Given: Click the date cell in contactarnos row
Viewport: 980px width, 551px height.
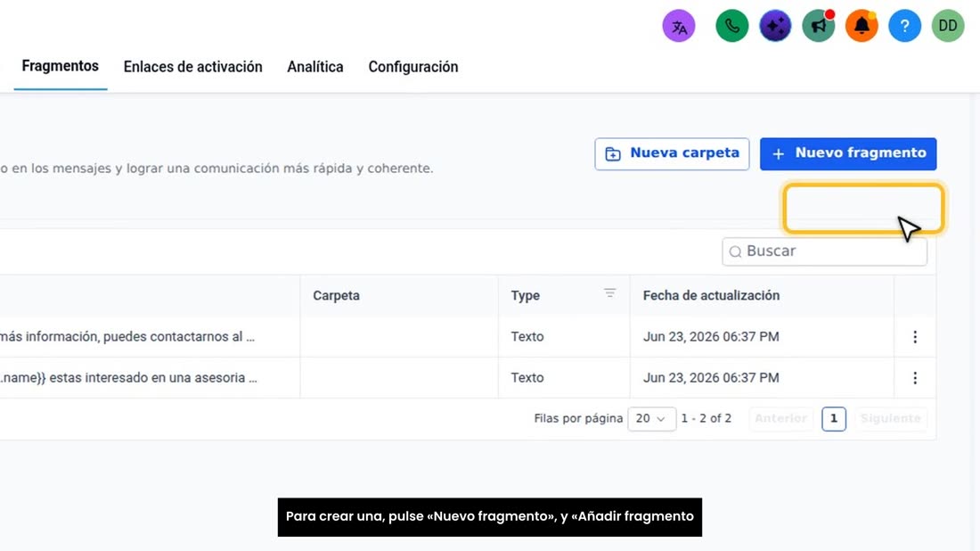Looking at the screenshot, I should (711, 336).
